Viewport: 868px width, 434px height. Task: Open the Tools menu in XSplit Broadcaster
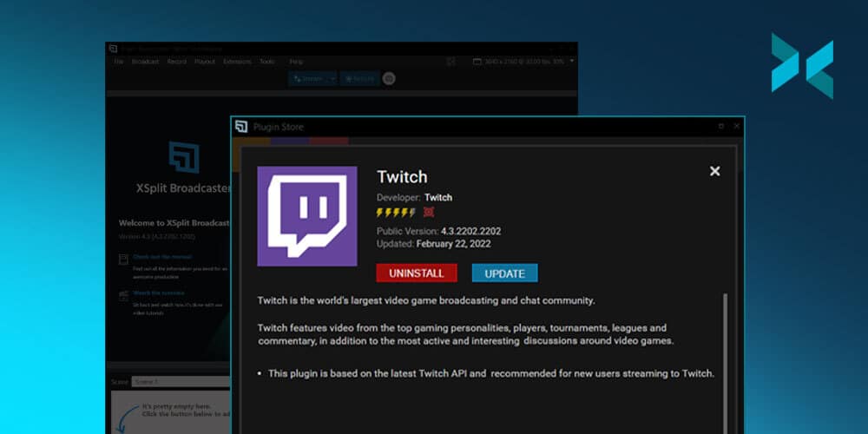pos(267,62)
